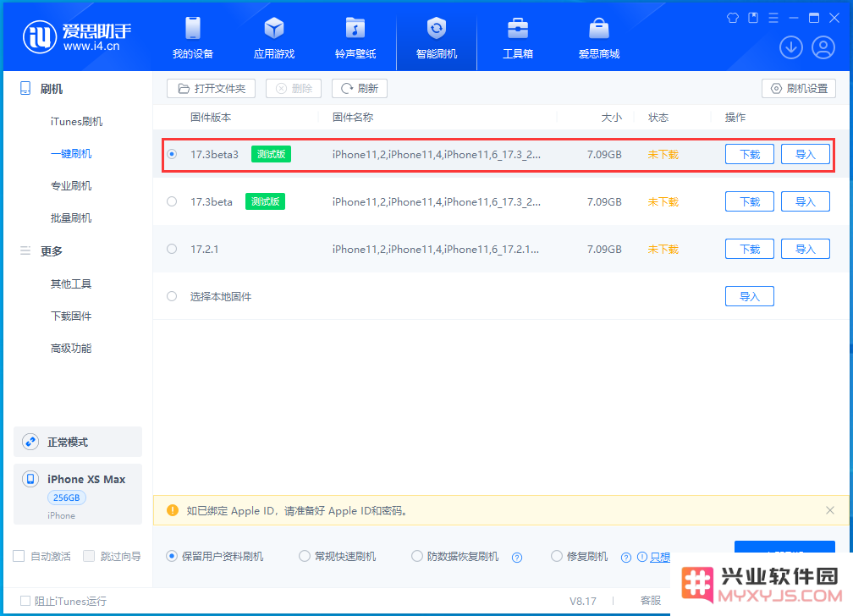This screenshot has width=853, height=616.
Task: Click the 刷机 phone icon in sidebar
Action: (x=25, y=88)
